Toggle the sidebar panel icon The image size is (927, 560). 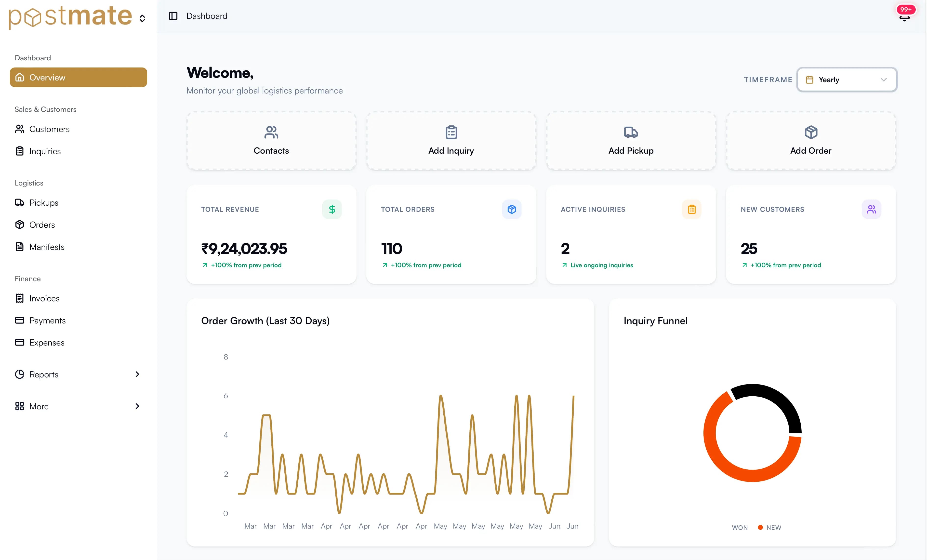tap(173, 16)
